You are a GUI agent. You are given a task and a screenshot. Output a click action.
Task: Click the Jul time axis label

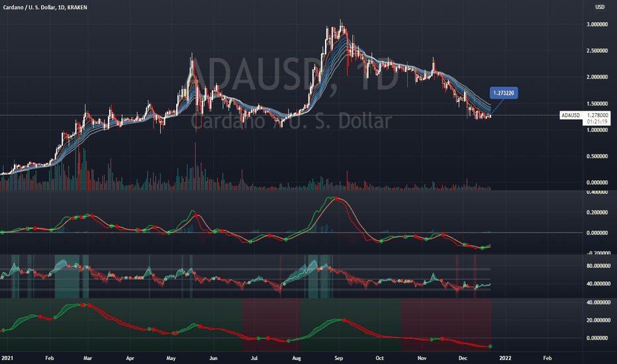click(254, 358)
